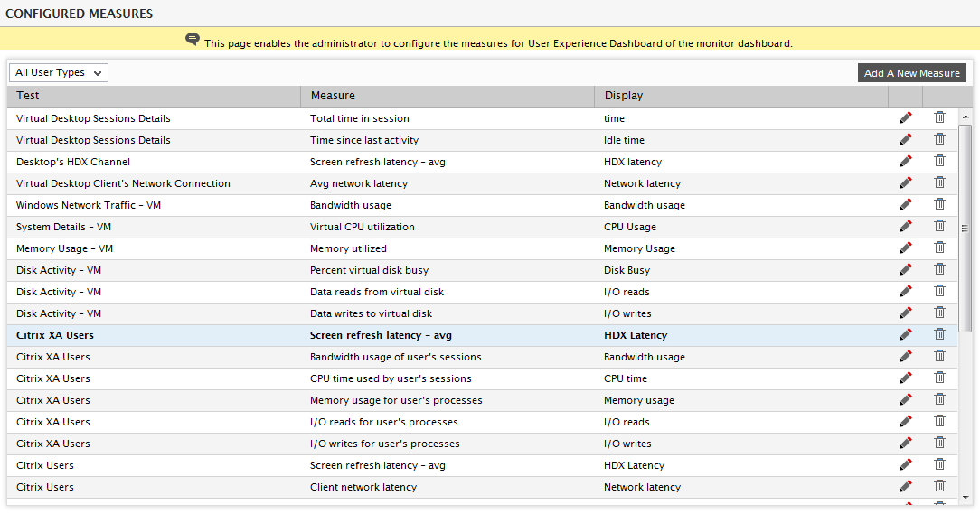The height and width of the screenshot is (514, 980).
Task: Click the Display column header
Action: tap(741, 96)
